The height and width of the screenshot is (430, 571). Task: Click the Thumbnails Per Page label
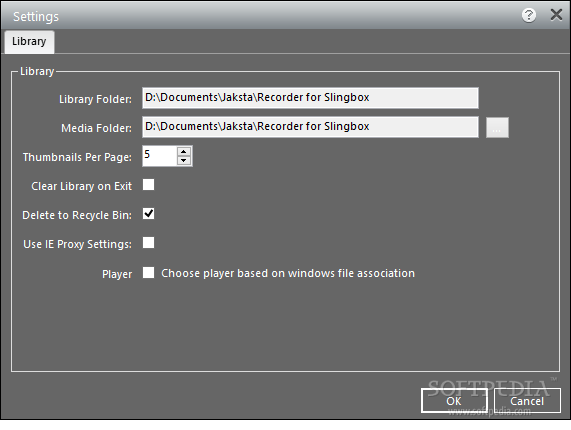77,157
